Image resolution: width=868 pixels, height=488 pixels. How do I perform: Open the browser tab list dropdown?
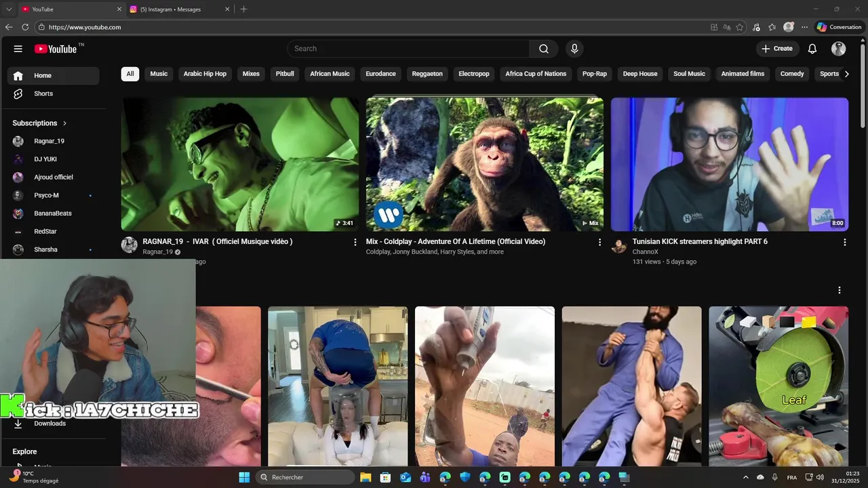click(x=9, y=9)
